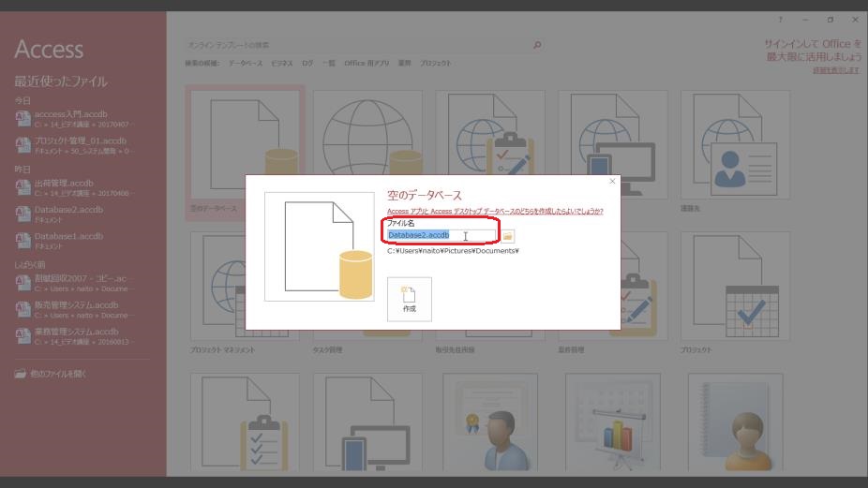Click the blank database preview image in dialog
This screenshot has width=868, height=488.
pyautogui.click(x=320, y=246)
